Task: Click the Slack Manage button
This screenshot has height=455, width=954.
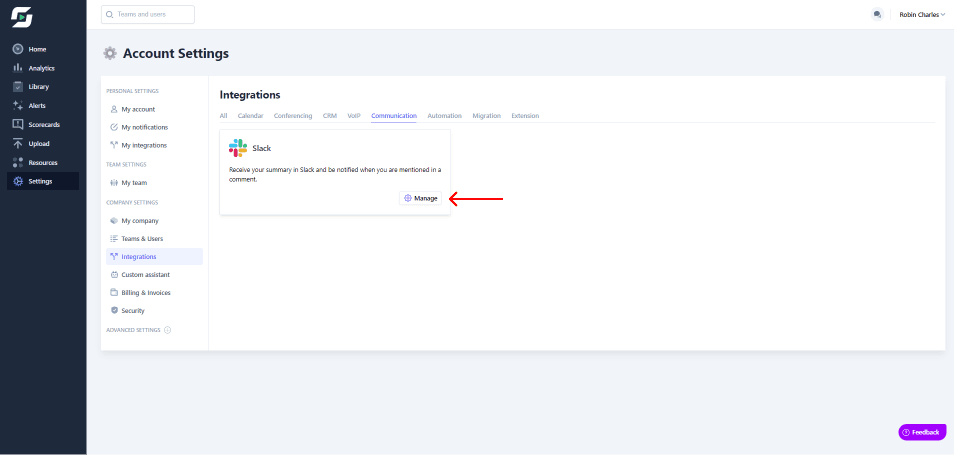Action: point(420,198)
